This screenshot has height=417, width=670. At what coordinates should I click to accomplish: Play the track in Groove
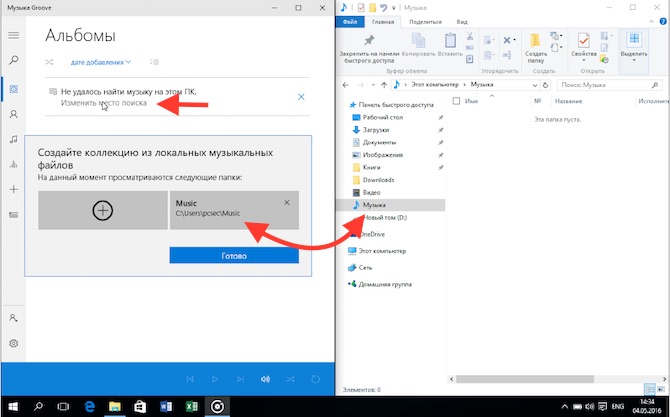pyautogui.click(x=215, y=379)
